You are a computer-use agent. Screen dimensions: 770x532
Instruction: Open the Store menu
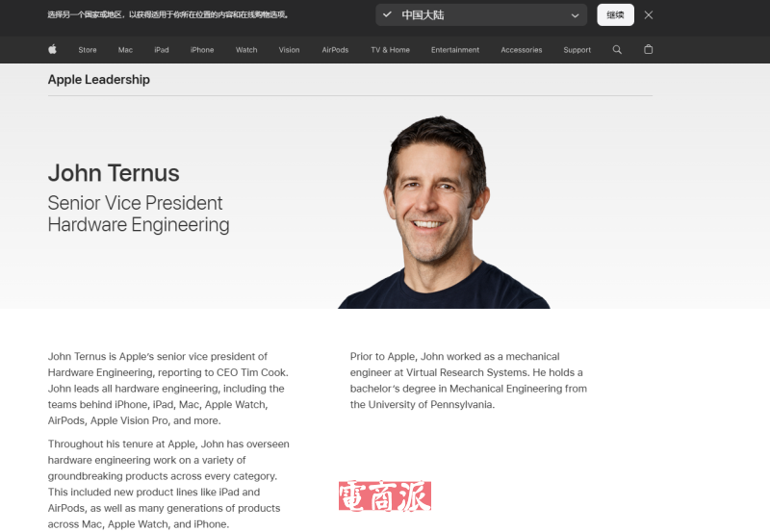click(x=88, y=50)
